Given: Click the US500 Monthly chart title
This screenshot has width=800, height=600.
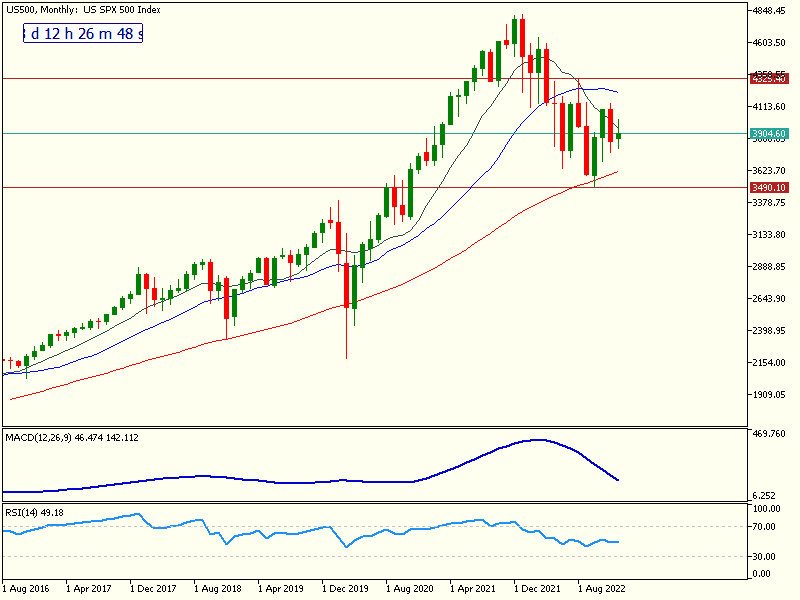Looking at the screenshot, I should click(81, 9).
